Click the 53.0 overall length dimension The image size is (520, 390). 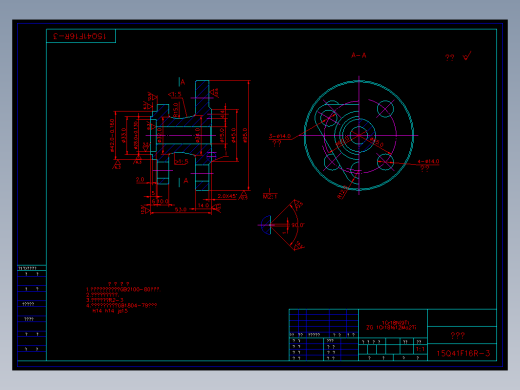[x=181, y=210]
